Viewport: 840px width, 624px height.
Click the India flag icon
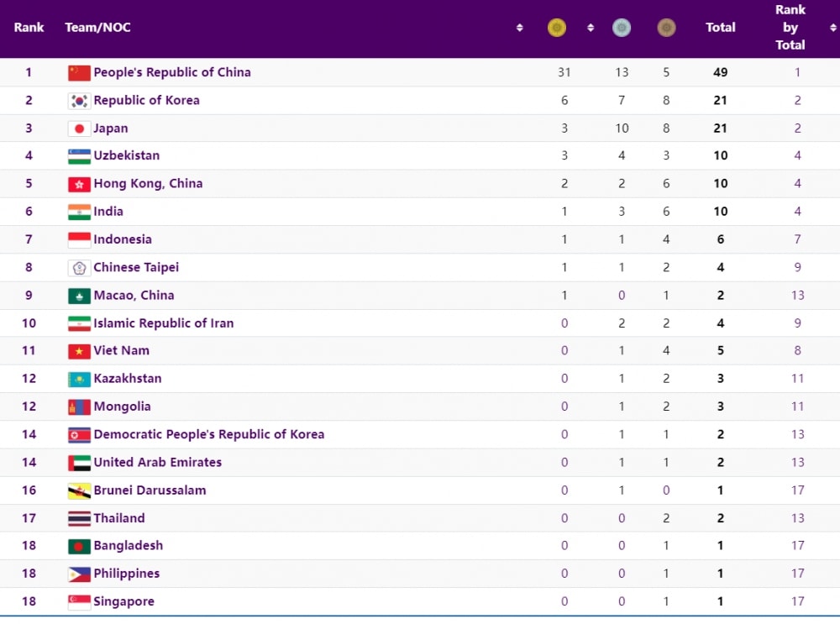[79, 212]
